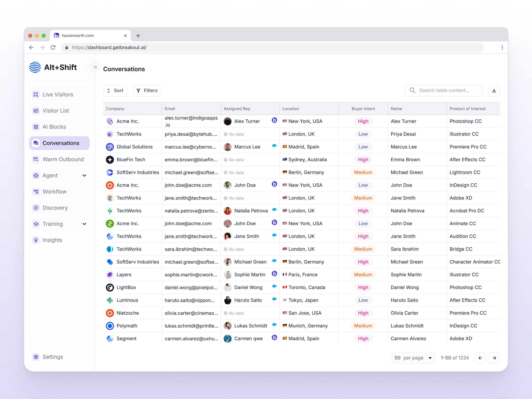The image size is (532, 399).
Task: Click the Insights lightbulb icon
Action: [36, 240]
